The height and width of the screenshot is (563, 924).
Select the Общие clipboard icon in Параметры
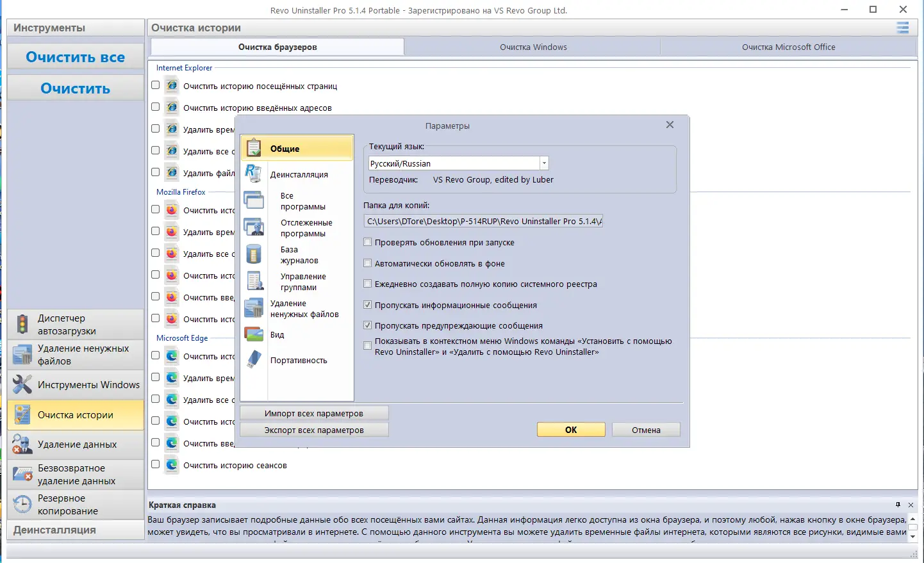click(x=254, y=148)
